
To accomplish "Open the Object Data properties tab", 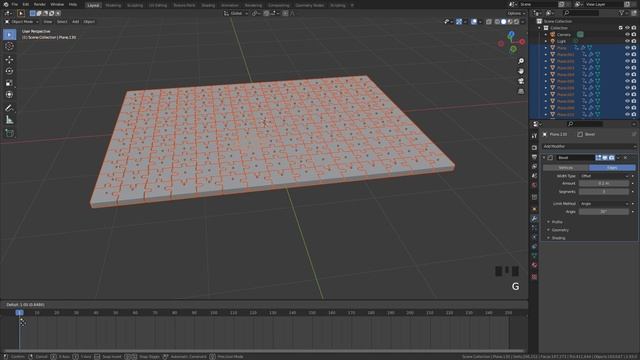I will tap(534, 256).
